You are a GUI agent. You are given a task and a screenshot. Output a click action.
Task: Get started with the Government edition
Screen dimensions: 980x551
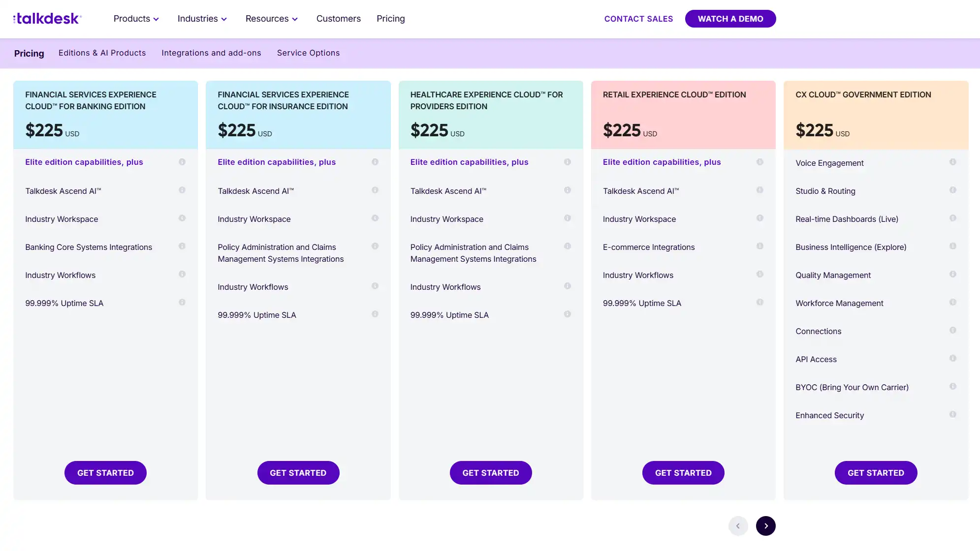click(876, 473)
